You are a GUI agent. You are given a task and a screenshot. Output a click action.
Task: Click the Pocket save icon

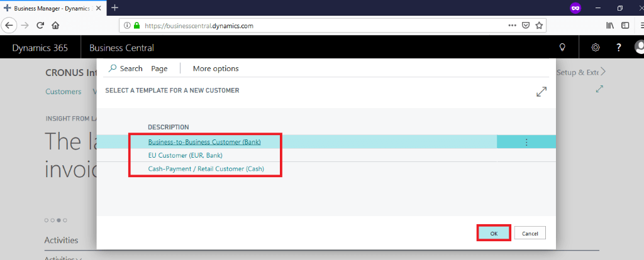(525, 25)
